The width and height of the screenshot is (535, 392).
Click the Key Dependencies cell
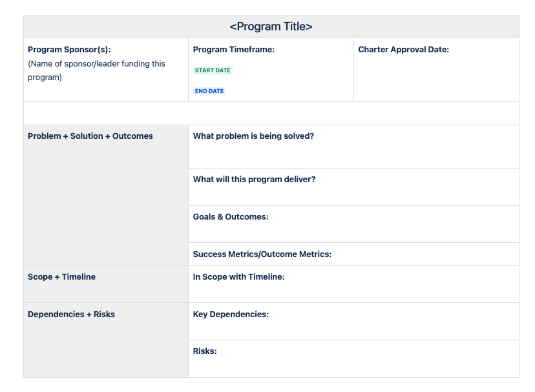click(x=353, y=322)
